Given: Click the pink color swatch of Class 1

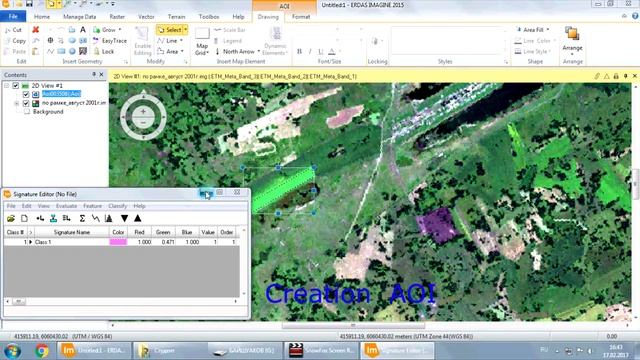Looking at the screenshot, I should click(118, 242).
